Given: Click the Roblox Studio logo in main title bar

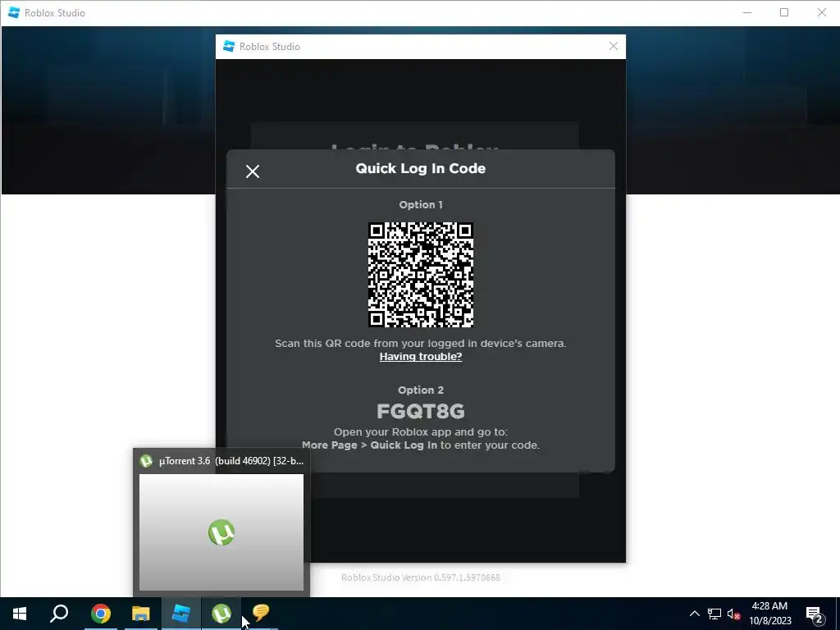Looking at the screenshot, I should [x=14, y=13].
